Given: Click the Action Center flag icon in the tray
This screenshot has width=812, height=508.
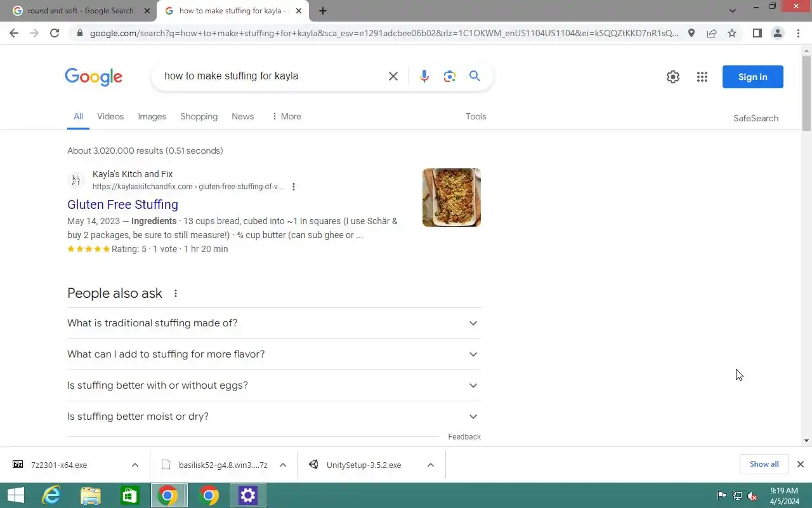Looking at the screenshot, I should [721, 496].
